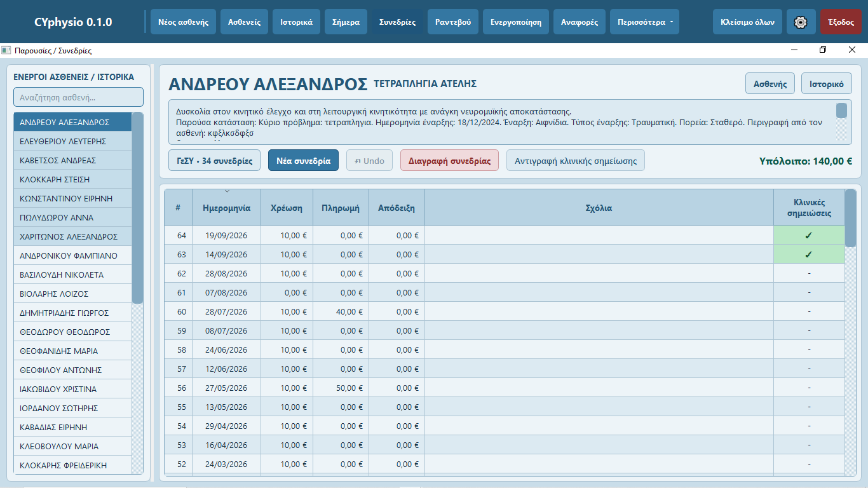Go to the Σήμερα tab
The width and height of the screenshot is (868, 488).
point(346,22)
